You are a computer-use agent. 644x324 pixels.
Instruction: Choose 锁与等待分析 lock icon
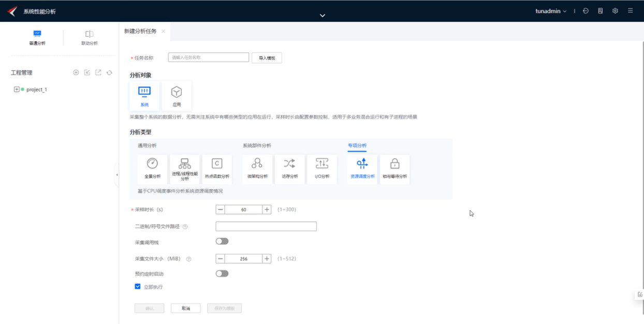[395, 164]
